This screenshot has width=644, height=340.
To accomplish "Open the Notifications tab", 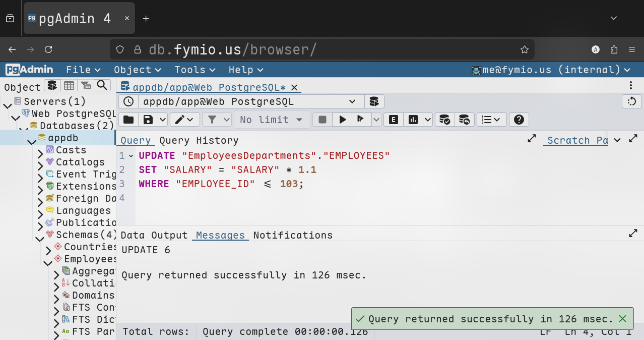I will (293, 235).
